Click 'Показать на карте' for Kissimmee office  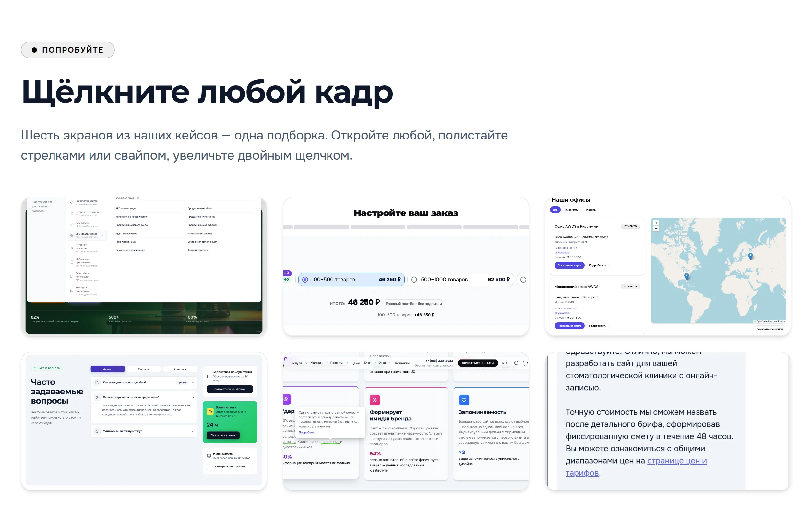point(569,265)
